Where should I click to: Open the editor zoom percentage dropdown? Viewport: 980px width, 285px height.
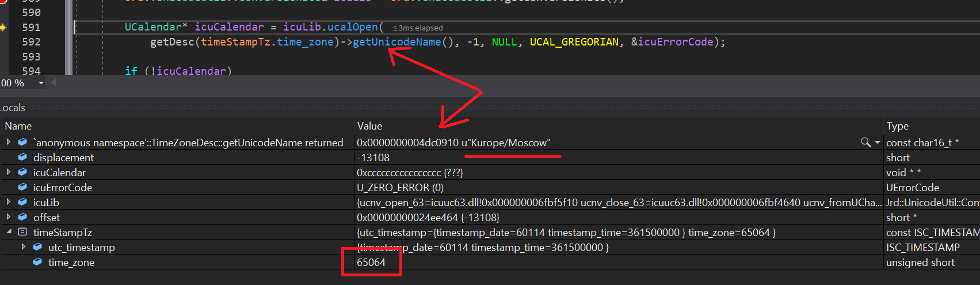click(x=41, y=83)
